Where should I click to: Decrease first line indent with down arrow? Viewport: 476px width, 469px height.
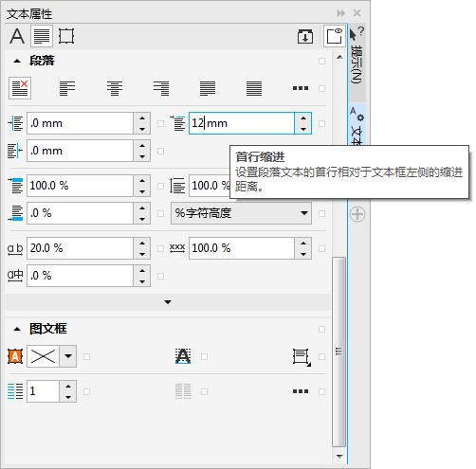point(303,129)
